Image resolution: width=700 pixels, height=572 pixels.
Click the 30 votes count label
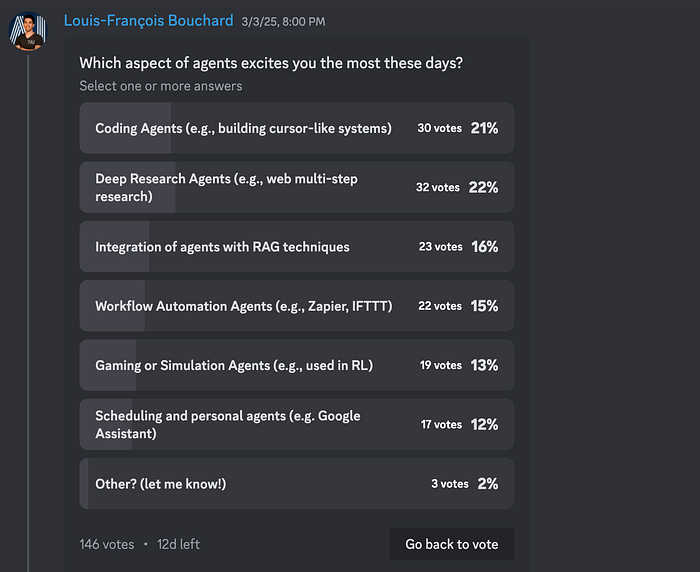click(439, 128)
